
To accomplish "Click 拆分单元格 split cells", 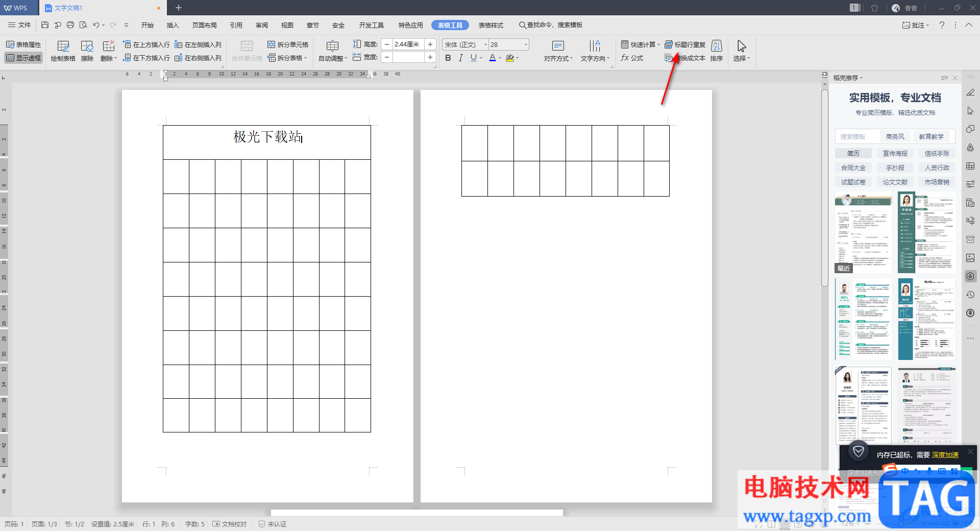I will pos(288,44).
